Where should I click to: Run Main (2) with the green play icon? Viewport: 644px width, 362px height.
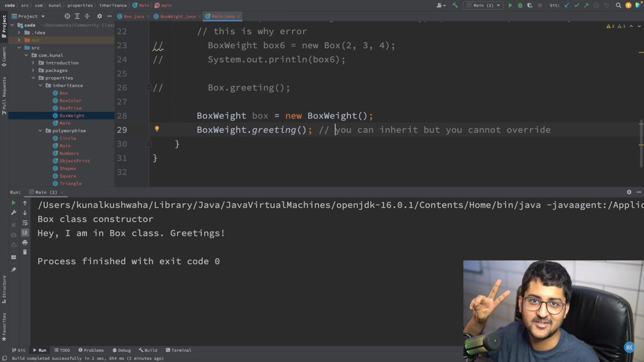pos(510,5)
